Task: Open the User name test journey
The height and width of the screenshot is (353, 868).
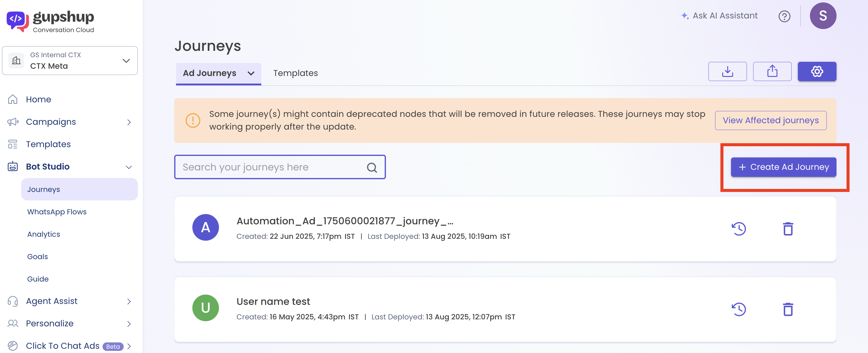Action: tap(273, 302)
